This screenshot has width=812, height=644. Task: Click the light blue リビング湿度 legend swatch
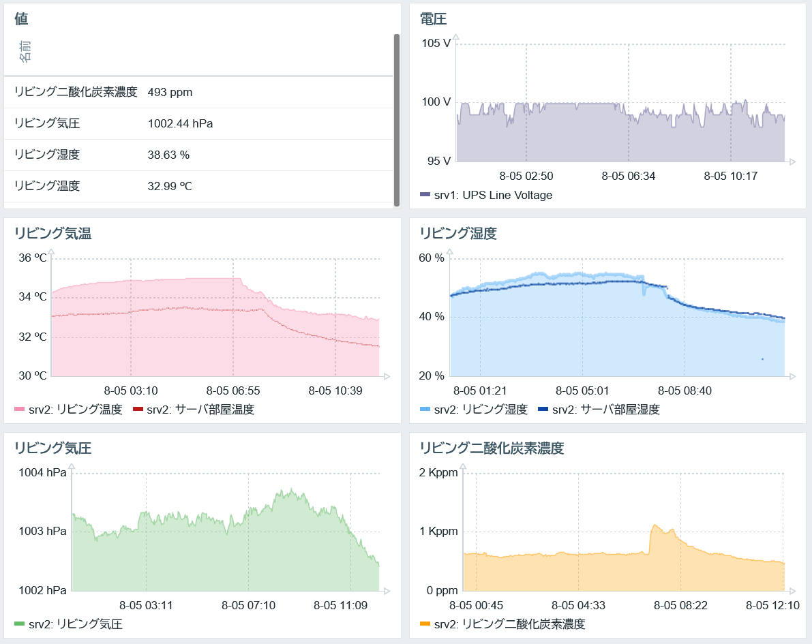(425, 409)
